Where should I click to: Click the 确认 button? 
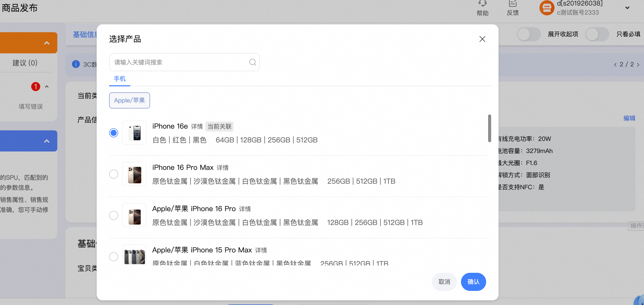pyautogui.click(x=473, y=282)
